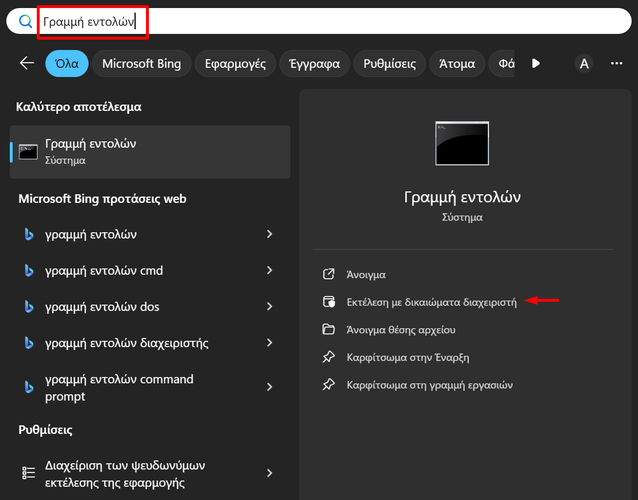Click the Άνοιγμα open icon

point(328,274)
